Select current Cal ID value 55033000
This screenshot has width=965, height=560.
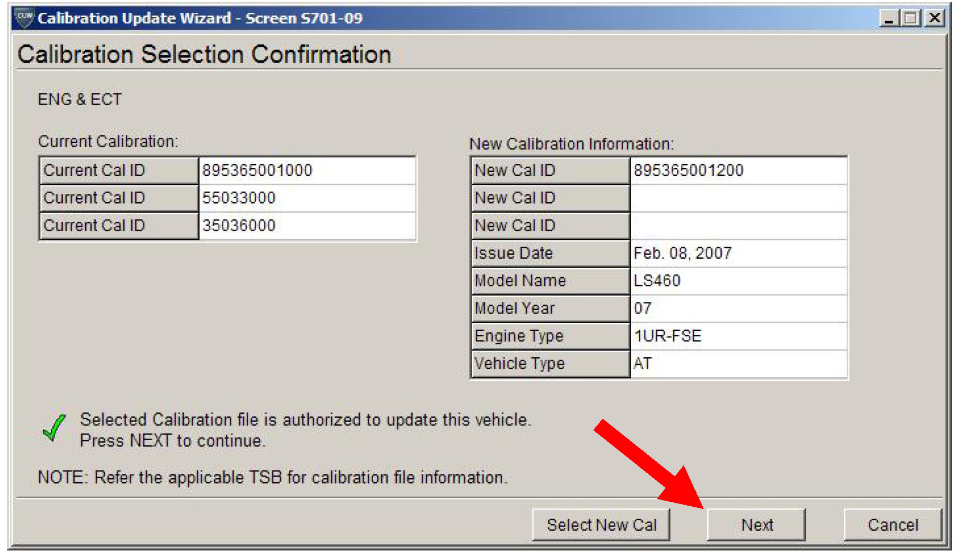pos(239,198)
